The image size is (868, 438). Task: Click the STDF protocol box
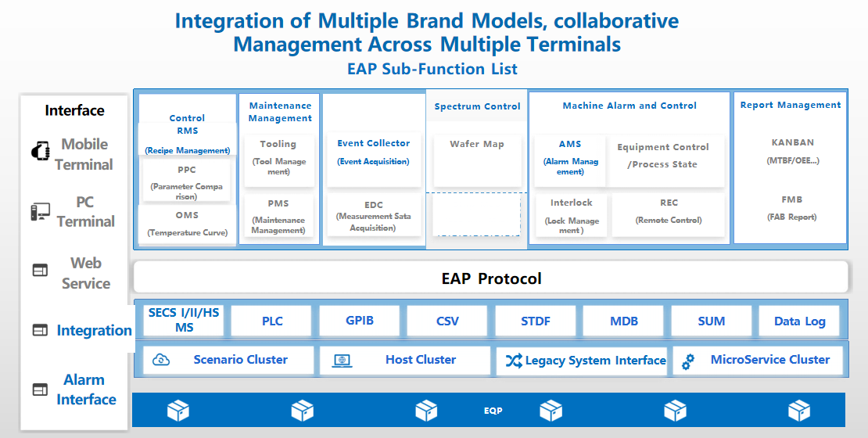[x=536, y=321]
